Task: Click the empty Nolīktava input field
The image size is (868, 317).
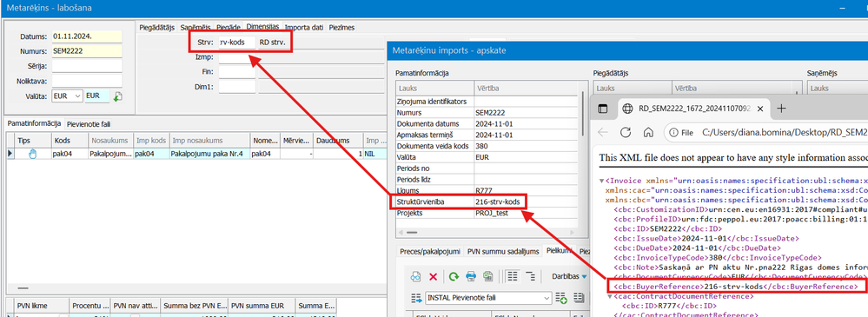Action: click(87, 81)
